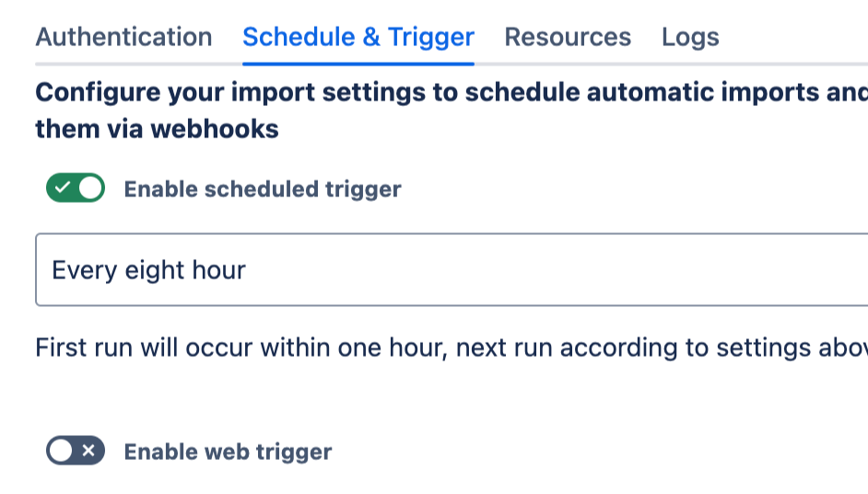Click the Enable scheduled trigger label
868x494 pixels.
pos(263,189)
